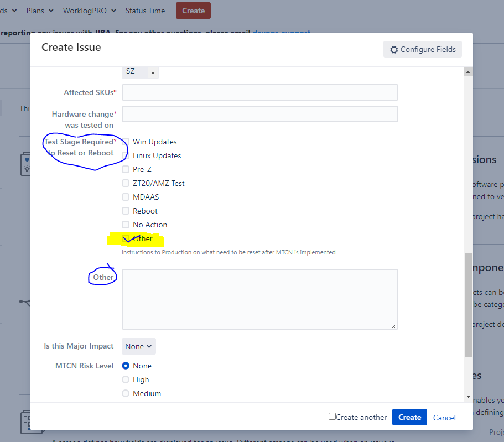Select Medium MTCN Risk Level
The image size is (504, 442).
pos(125,393)
